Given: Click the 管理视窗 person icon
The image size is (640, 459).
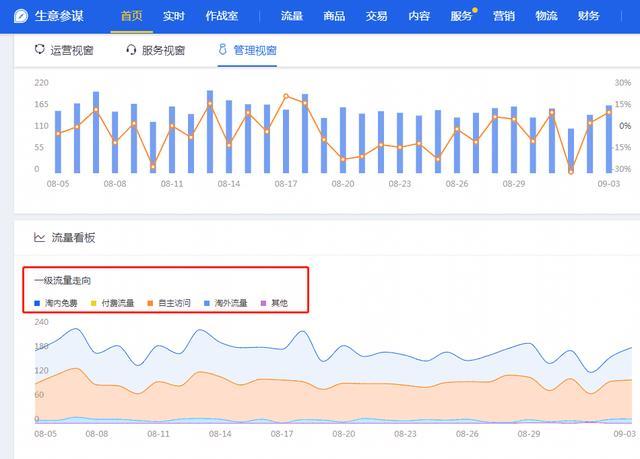Looking at the screenshot, I should [x=222, y=49].
